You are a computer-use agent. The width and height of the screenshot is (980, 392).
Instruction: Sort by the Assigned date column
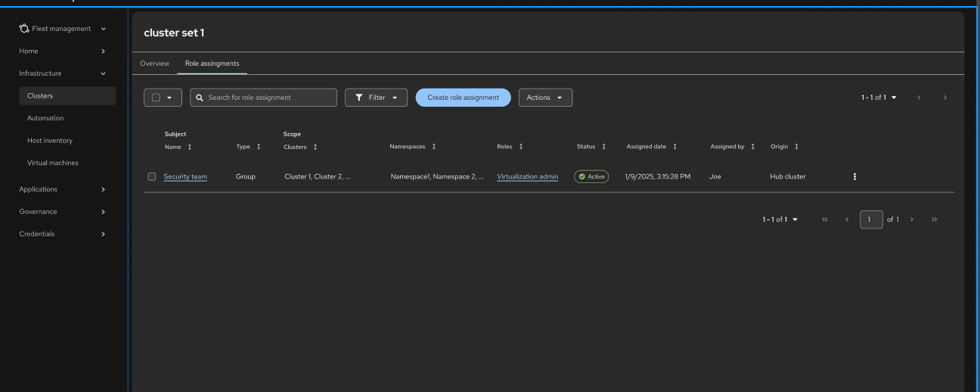click(x=652, y=147)
